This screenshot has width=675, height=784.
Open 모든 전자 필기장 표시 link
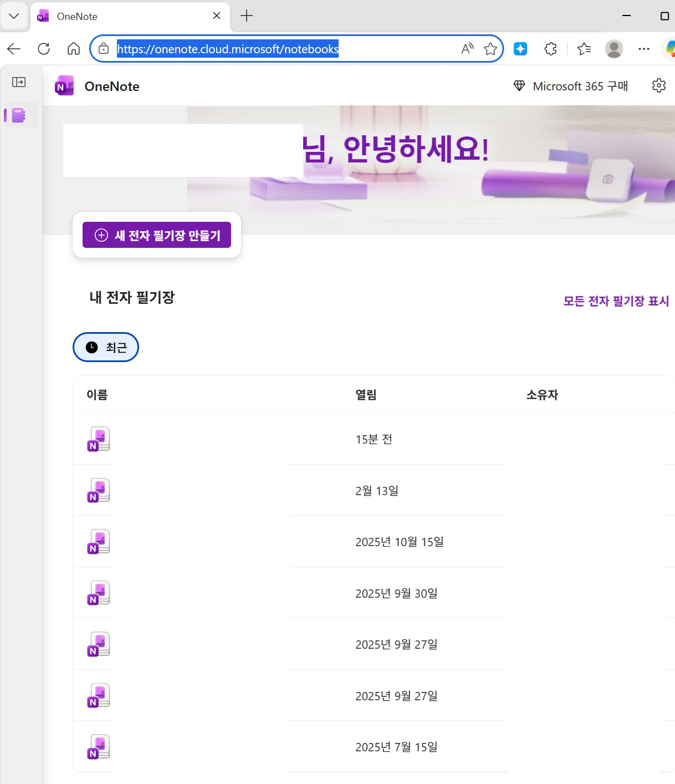point(616,301)
